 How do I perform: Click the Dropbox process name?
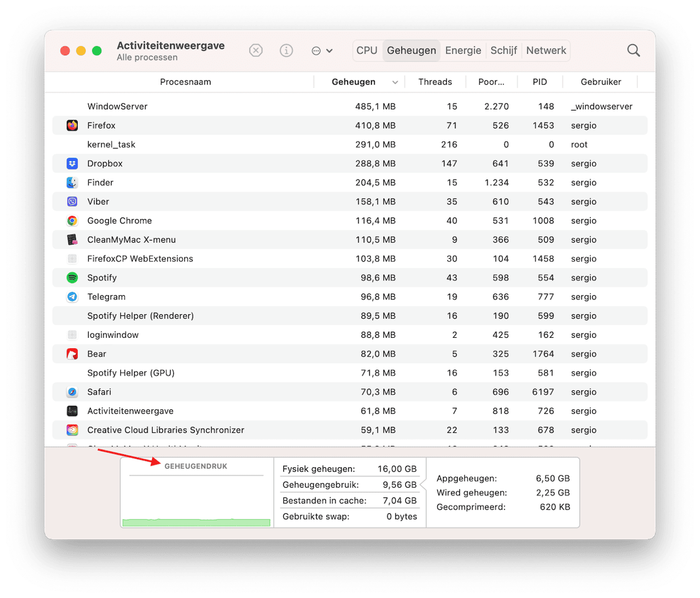[x=105, y=163]
